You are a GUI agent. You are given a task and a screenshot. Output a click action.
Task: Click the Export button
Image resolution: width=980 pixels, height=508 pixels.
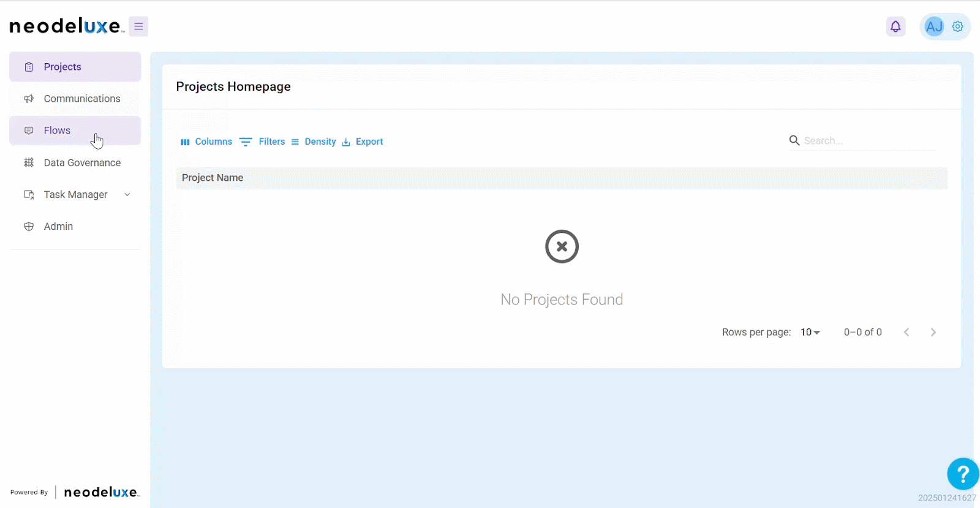coord(363,142)
